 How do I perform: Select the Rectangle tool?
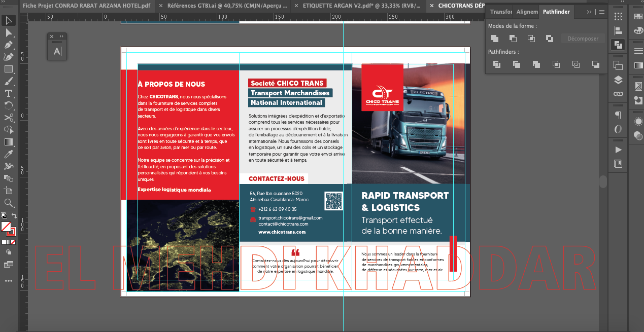(9, 69)
